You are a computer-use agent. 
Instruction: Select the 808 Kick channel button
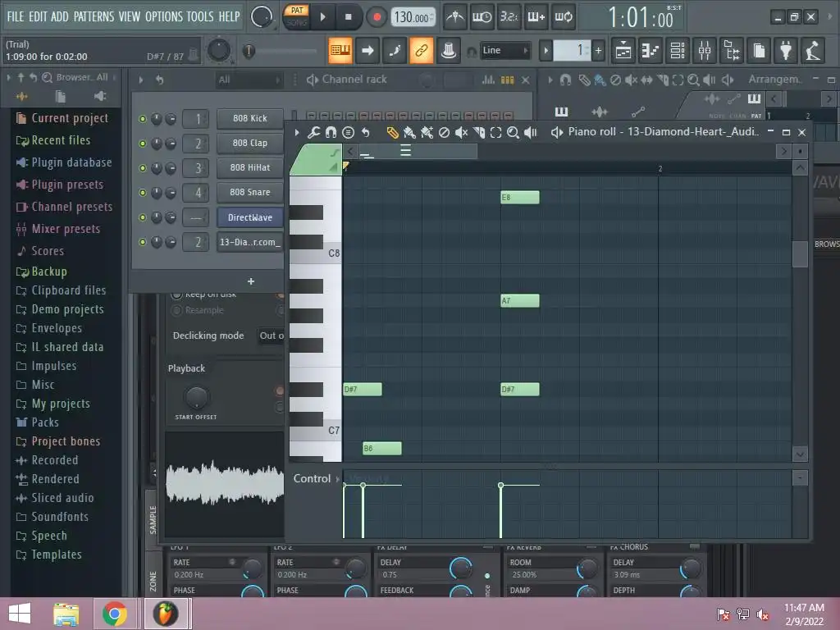[x=249, y=118]
